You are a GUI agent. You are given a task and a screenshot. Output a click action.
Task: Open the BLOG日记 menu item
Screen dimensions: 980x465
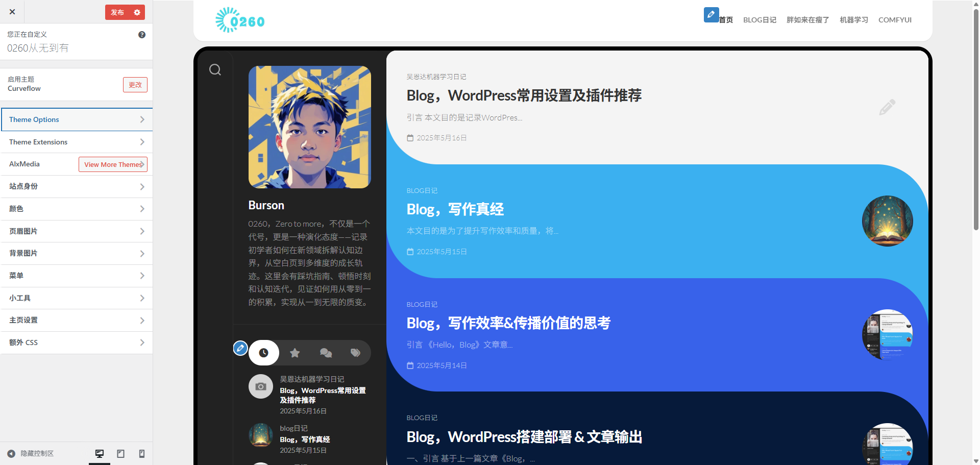[x=759, y=20]
